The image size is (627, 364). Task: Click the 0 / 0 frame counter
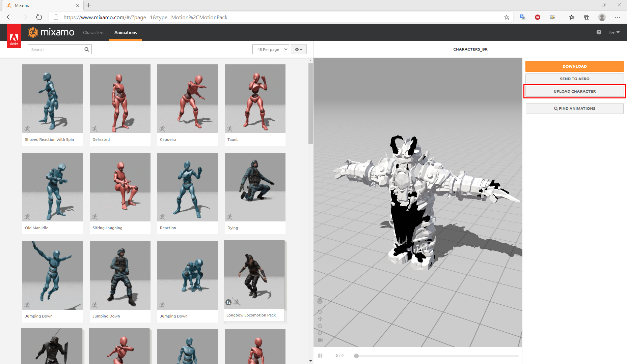pos(339,356)
